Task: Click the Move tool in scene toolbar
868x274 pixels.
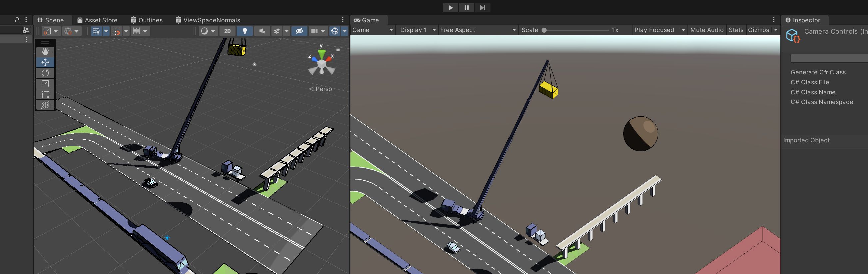Action: point(45,62)
